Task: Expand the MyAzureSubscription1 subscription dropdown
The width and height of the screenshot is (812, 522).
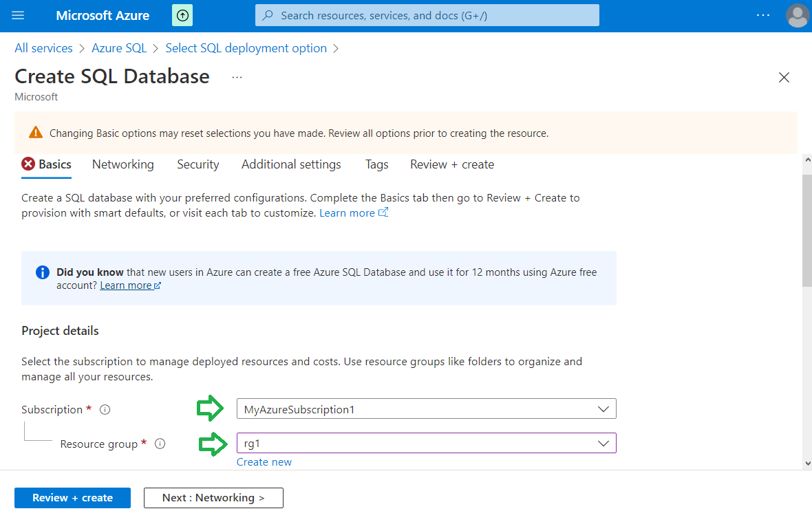Action: pyautogui.click(x=426, y=409)
